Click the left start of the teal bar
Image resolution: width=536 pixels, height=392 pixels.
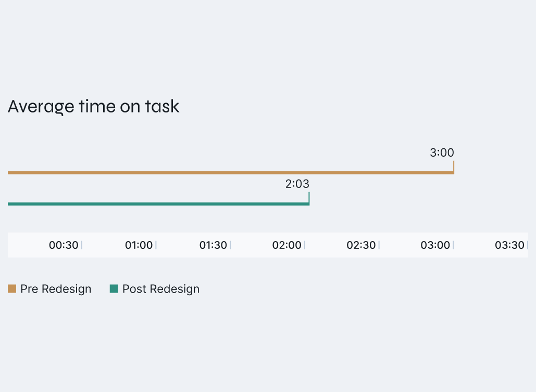pyautogui.click(x=10, y=204)
